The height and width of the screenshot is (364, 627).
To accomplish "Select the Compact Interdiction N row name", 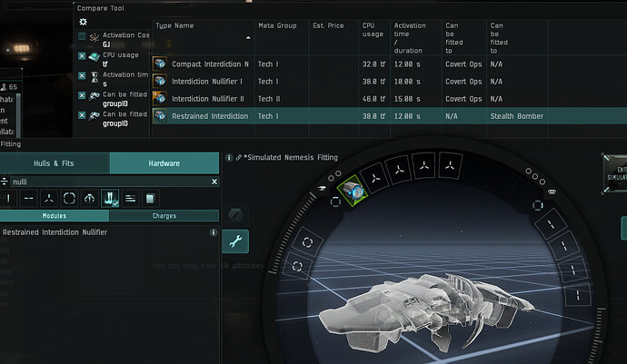I will click(210, 64).
